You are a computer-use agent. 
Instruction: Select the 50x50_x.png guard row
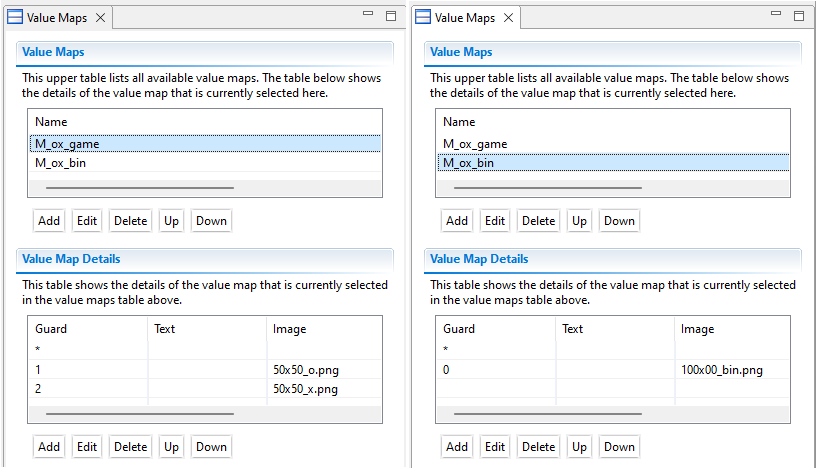coord(206,389)
